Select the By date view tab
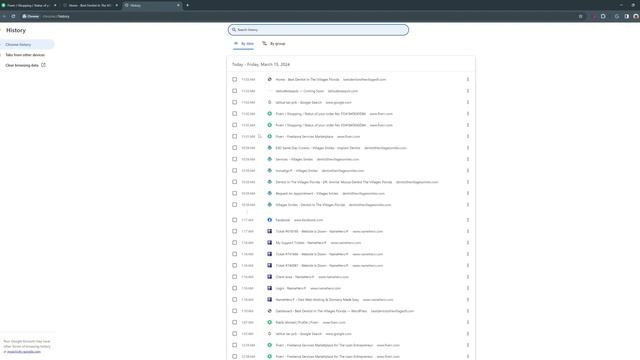This screenshot has height=360, width=640. [244, 44]
